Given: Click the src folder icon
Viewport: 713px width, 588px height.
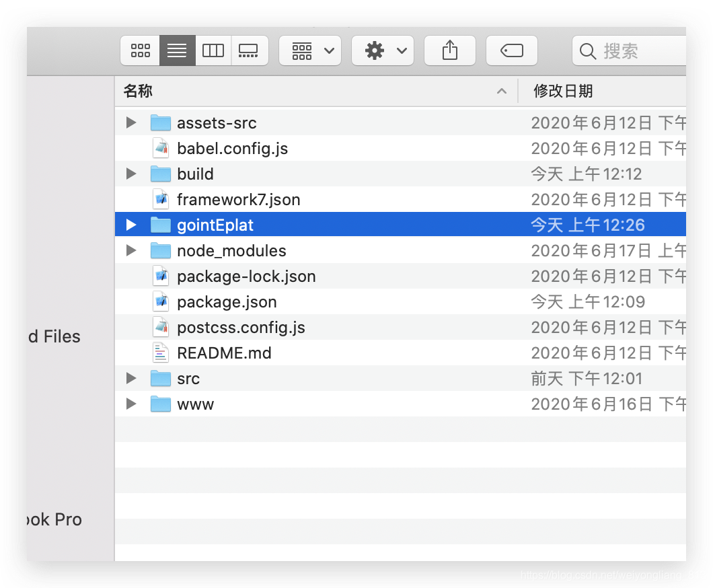Looking at the screenshot, I should click(x=161, y=378).
